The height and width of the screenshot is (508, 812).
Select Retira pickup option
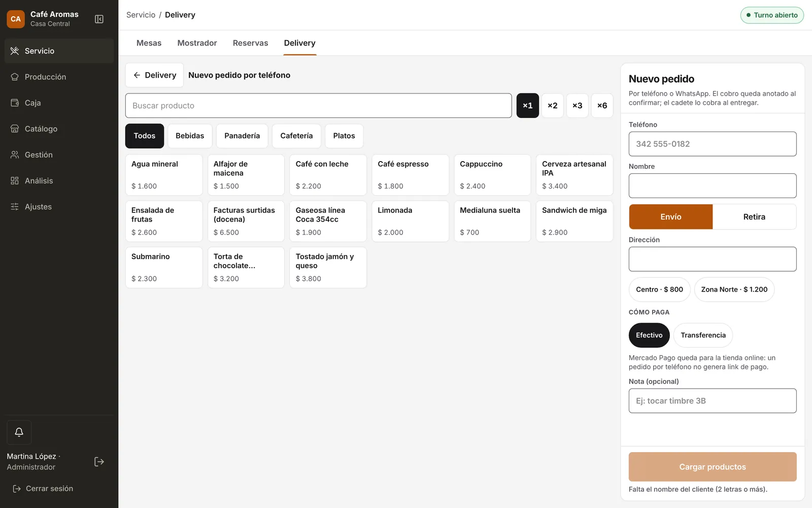(x=754, y=217)
